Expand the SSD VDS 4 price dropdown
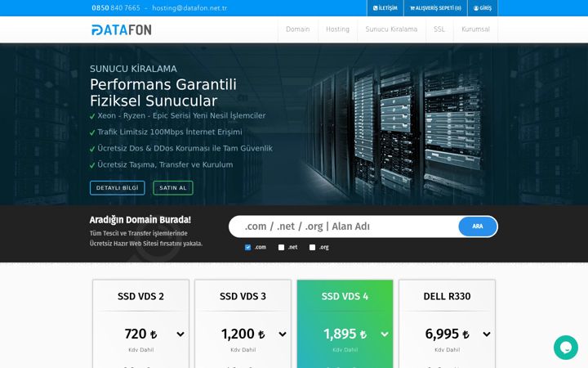This screenshot has width=588, height=368. click(385, 334)
